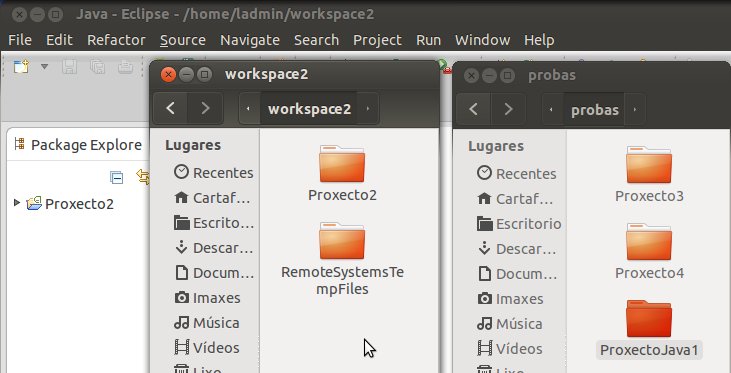731x373 pixels.
Task: Open the New dropdown arrow in Eclipse toolbar
Action: (x=44, y=67)
